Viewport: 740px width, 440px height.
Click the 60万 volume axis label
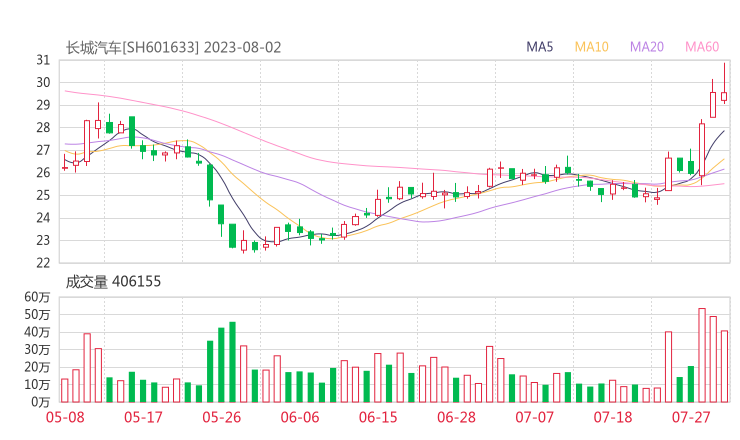[x=37, y=297]
